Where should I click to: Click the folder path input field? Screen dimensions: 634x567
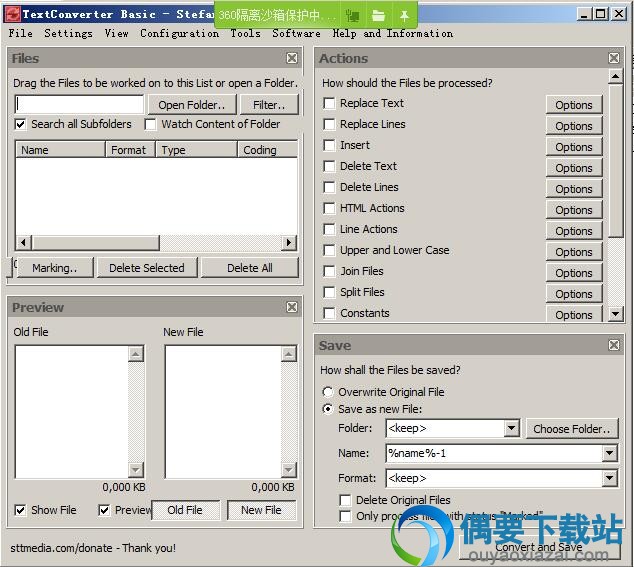click(79, 104)
